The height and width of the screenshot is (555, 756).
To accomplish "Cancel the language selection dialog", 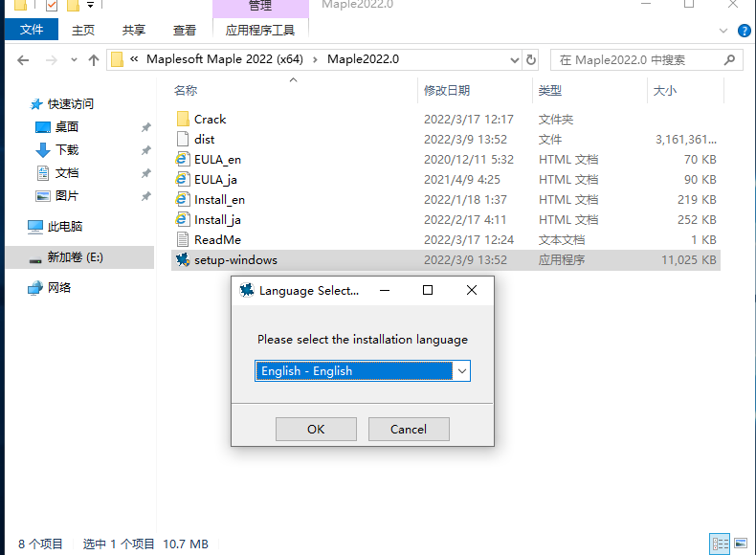I will click(x=409, y=429).
